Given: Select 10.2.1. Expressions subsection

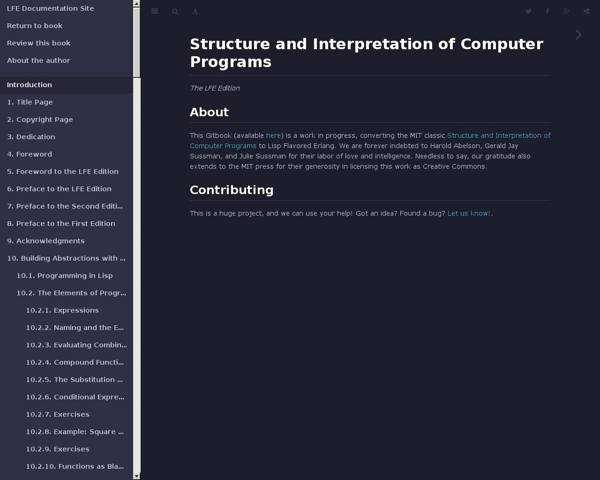Looking at the screenshot, I should tap(62, 310).
